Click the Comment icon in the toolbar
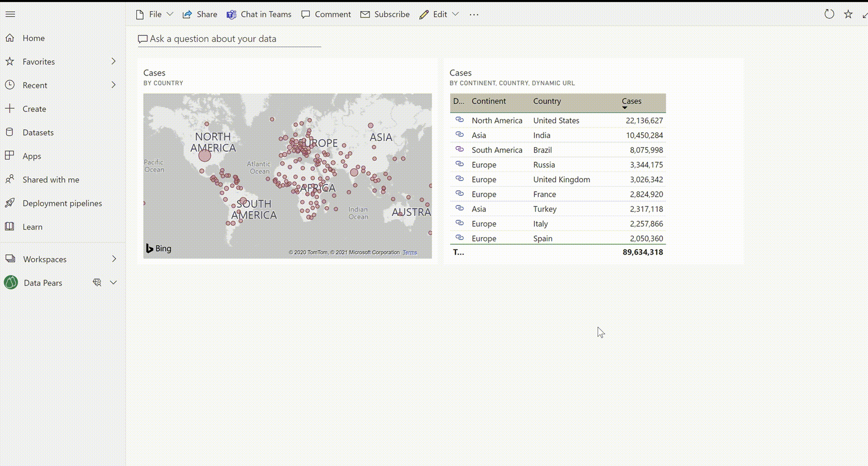The height and width of the screenshot is (466, 868). [x=307, y=14]
